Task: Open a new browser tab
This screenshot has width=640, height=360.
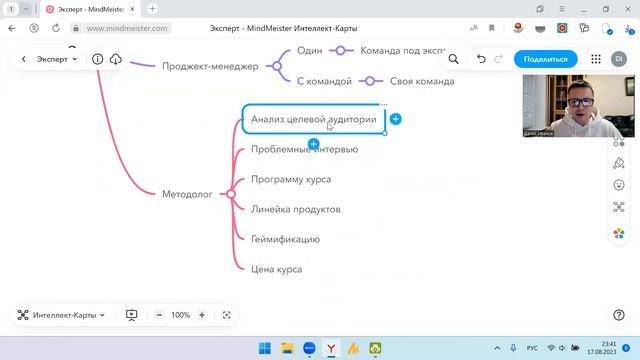Action: (152, 9)
